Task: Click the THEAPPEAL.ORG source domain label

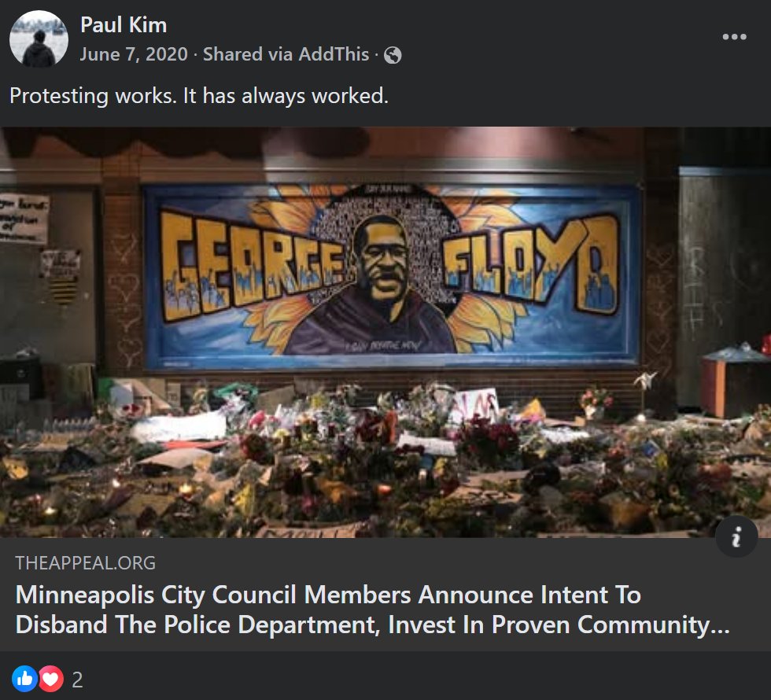Action: coord(86,563)
